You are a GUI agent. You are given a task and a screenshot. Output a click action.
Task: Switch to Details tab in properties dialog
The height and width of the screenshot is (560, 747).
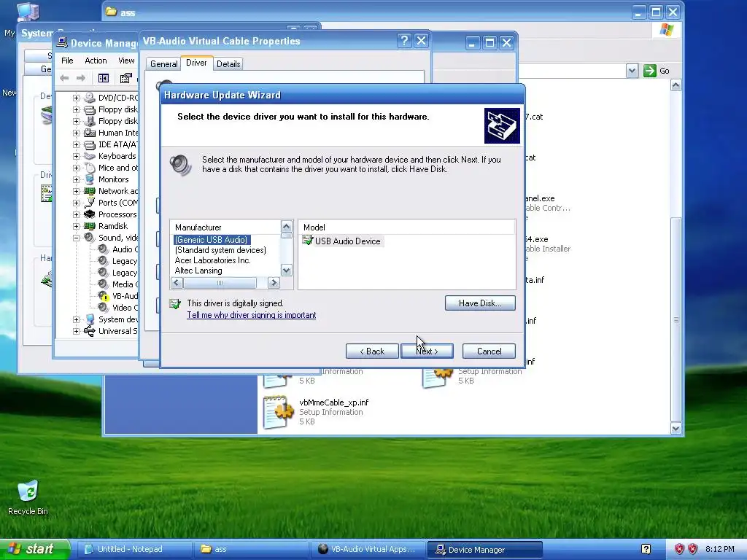tap(228, 64)
